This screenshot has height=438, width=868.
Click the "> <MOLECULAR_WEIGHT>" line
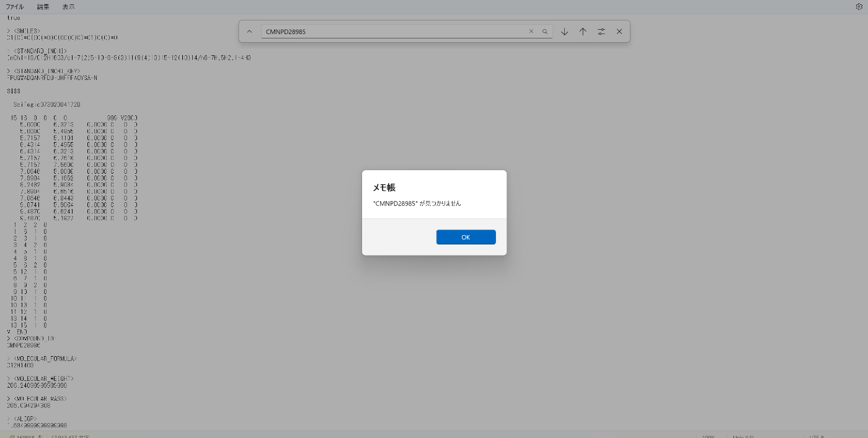point(40,378)
